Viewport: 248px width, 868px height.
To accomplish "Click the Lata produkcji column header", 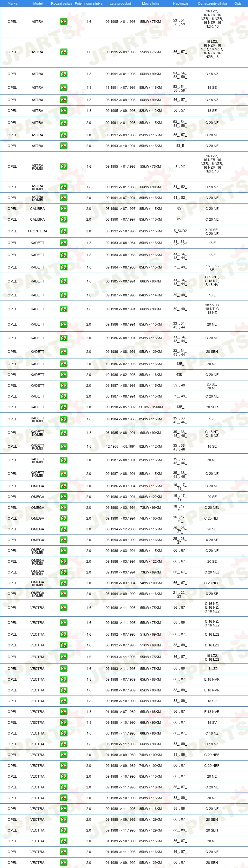I will point(120,3).
